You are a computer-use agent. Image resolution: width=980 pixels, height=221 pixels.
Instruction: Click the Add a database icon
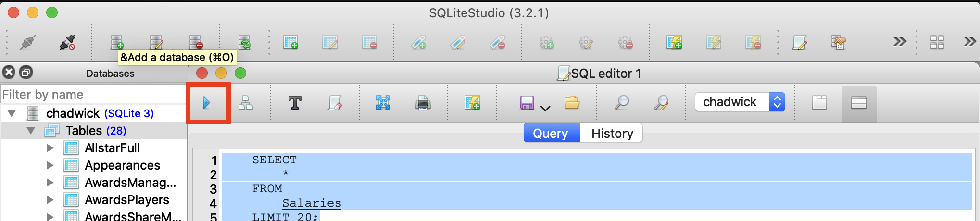tap(117, 42)
